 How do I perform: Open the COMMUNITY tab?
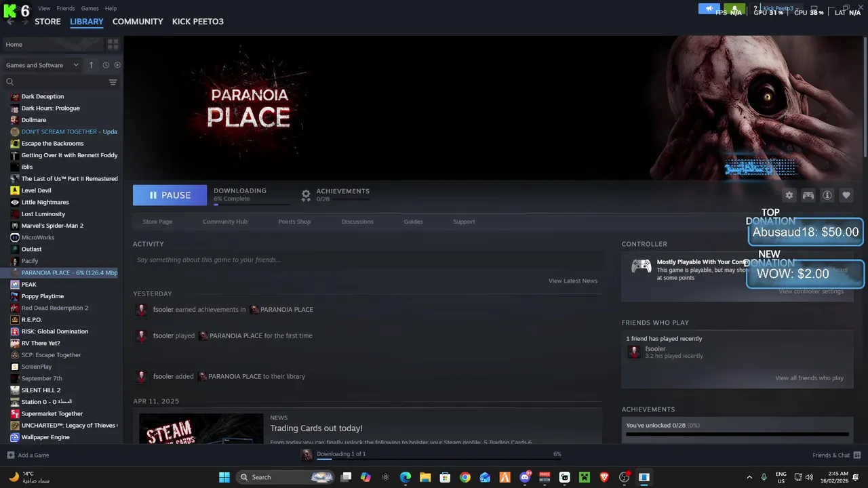click(x=138, y=22)
